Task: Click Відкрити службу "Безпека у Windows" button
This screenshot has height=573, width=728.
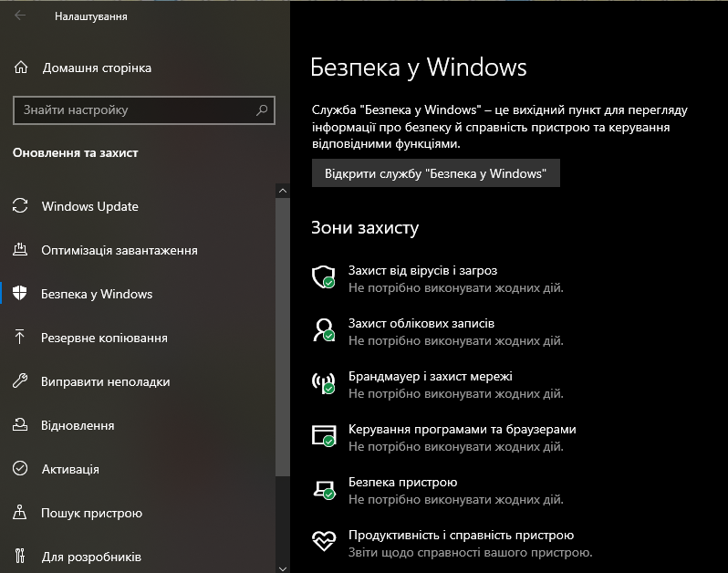Action: [435, 173]
